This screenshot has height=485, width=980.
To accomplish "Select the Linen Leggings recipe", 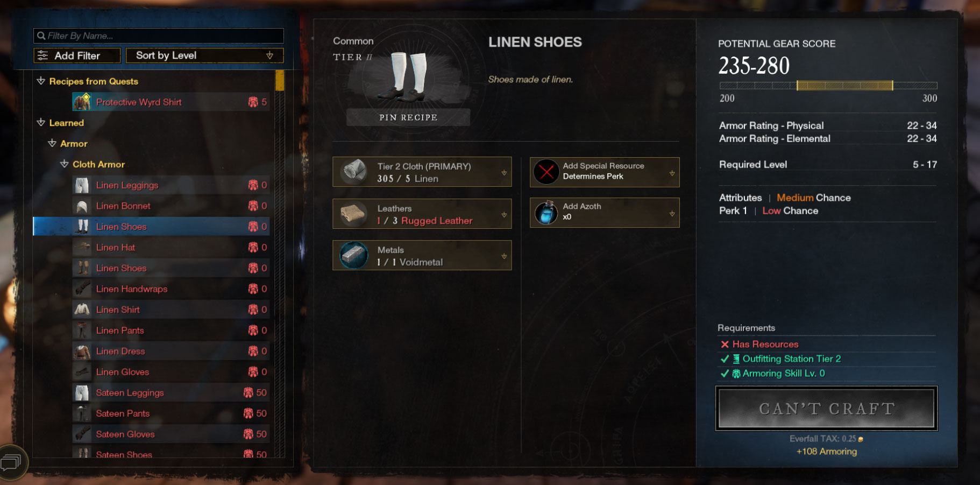I will [171, 185].
